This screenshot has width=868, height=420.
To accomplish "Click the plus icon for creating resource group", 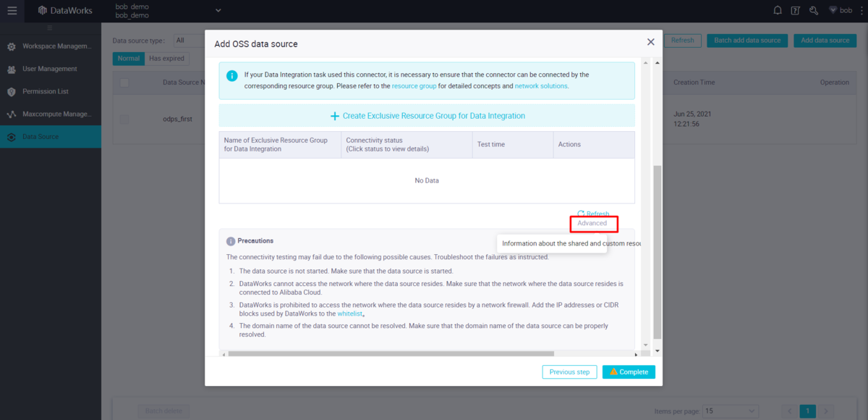I will pyautogui.click(x=334, y=116).
